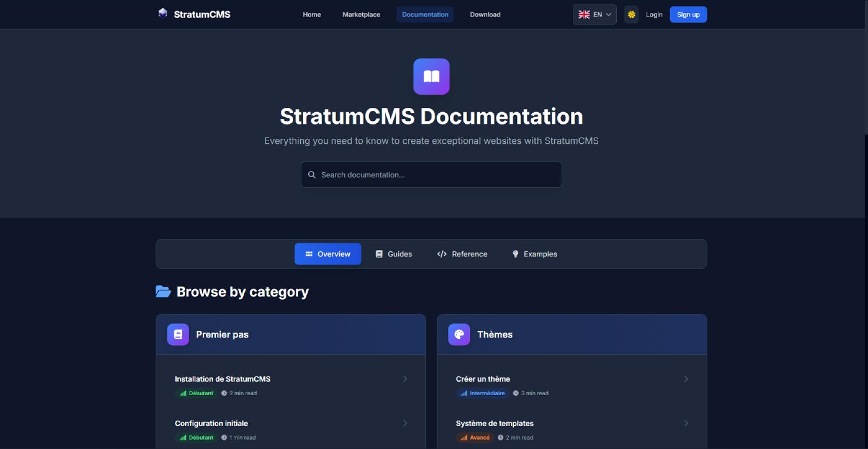
Task: Click the UK flag icon
Action: (x=584, y=14)
